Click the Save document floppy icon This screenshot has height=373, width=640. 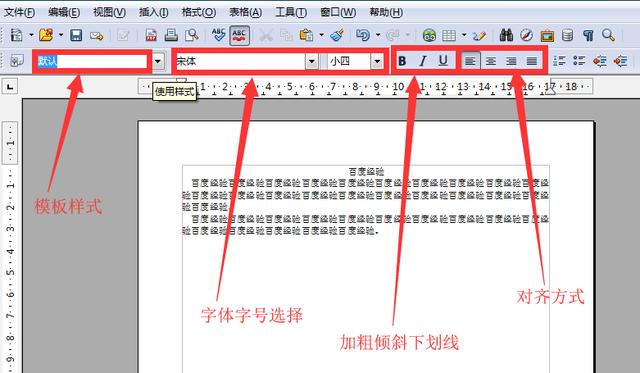point(76,36)
